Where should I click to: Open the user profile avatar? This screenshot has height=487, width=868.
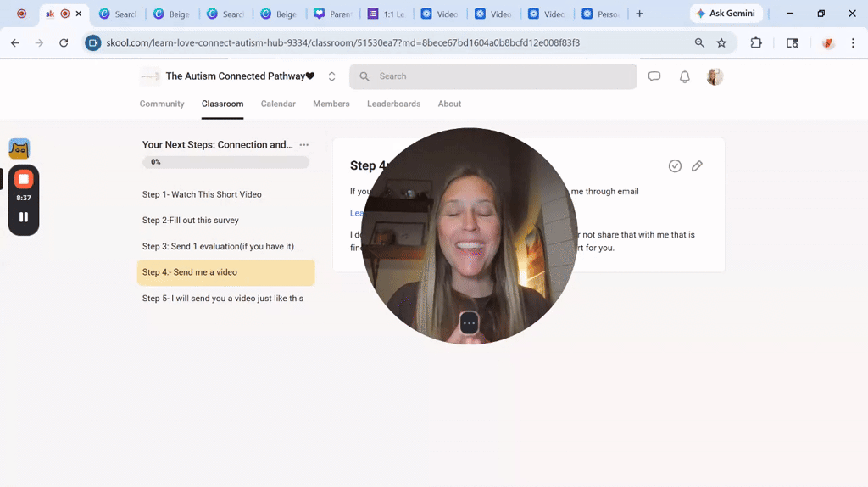click(x=715, y=76)
